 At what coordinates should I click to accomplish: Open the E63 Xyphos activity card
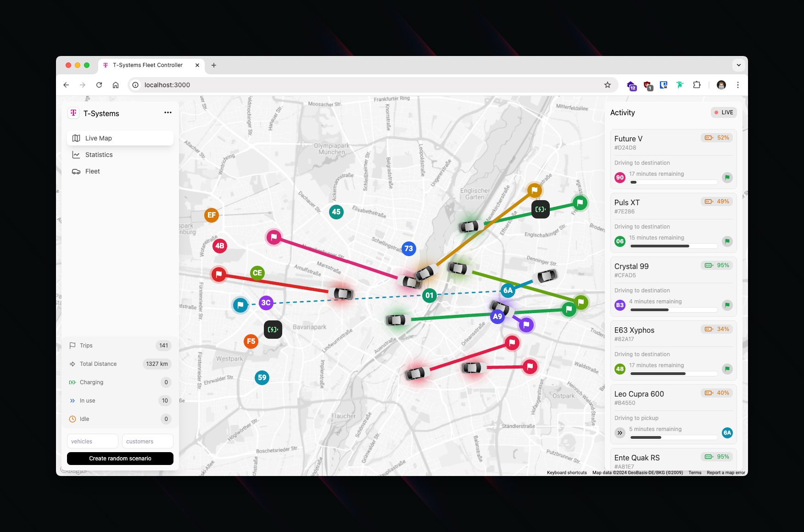673,350
